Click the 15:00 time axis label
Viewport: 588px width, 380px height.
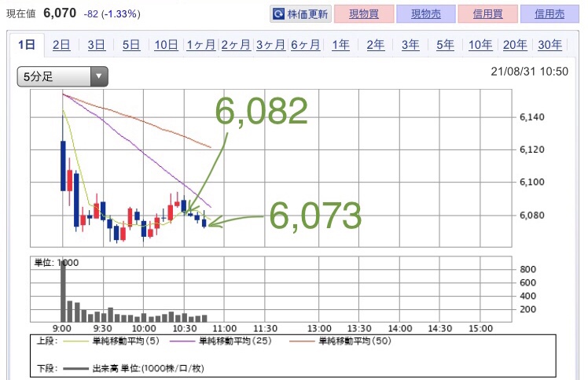point(481,329)
